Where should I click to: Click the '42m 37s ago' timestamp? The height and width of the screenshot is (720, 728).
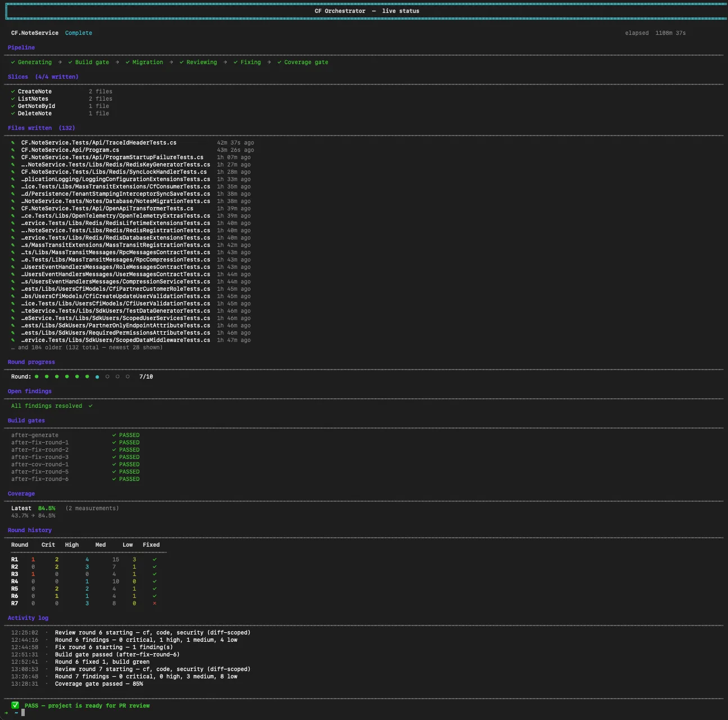pos(236,143)
